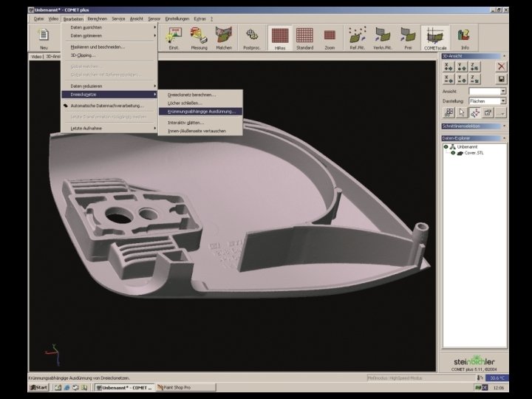Toggle the pointer selection mode button
The width and height of the screenshot is (532, 399).
point(461,113)
